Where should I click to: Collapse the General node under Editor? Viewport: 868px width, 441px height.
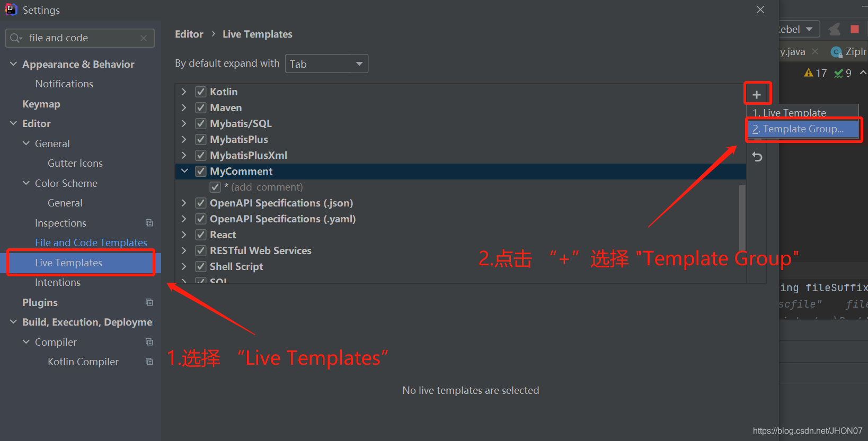pyautogui.click(x=26, y=143)
